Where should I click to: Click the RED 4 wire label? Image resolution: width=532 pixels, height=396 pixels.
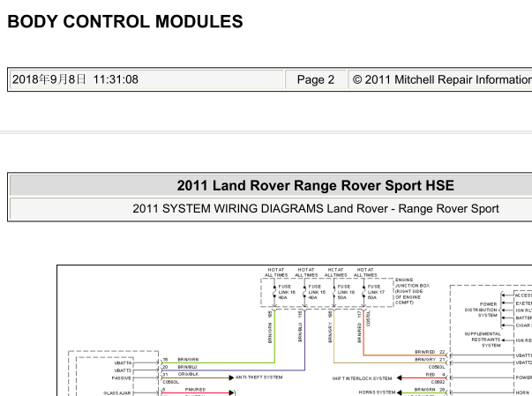tap(435, 375)
